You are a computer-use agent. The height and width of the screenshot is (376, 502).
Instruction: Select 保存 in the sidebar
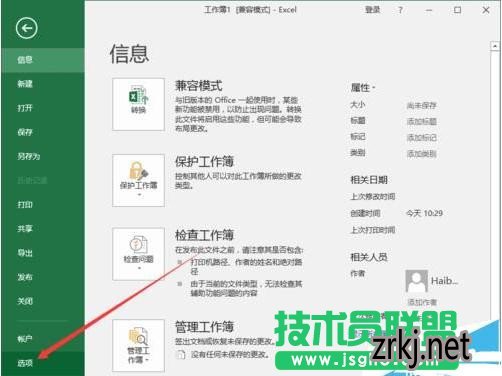(x=43, y=132)
